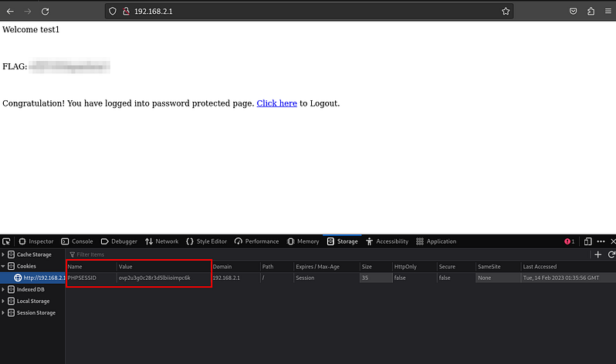Activate the element picker in DevTools
This screenshot has height=364, width=616.
[x=8, y=241]
